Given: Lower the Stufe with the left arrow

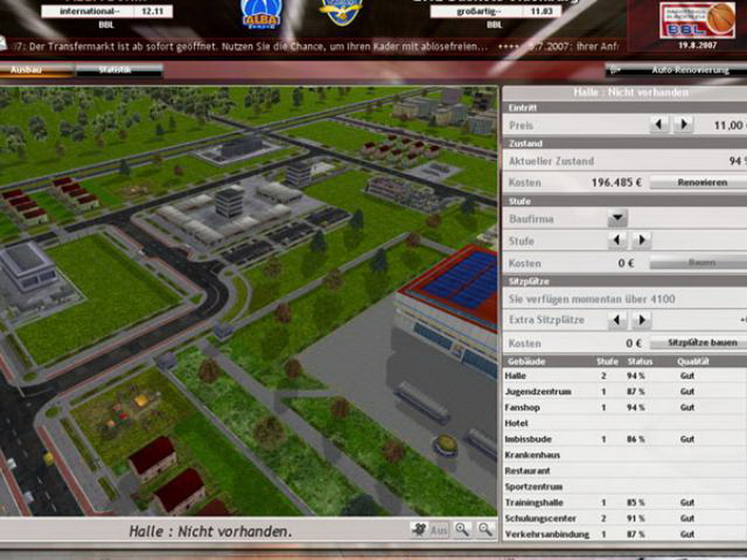Looking at the screenshot, I should coord(618,241).
